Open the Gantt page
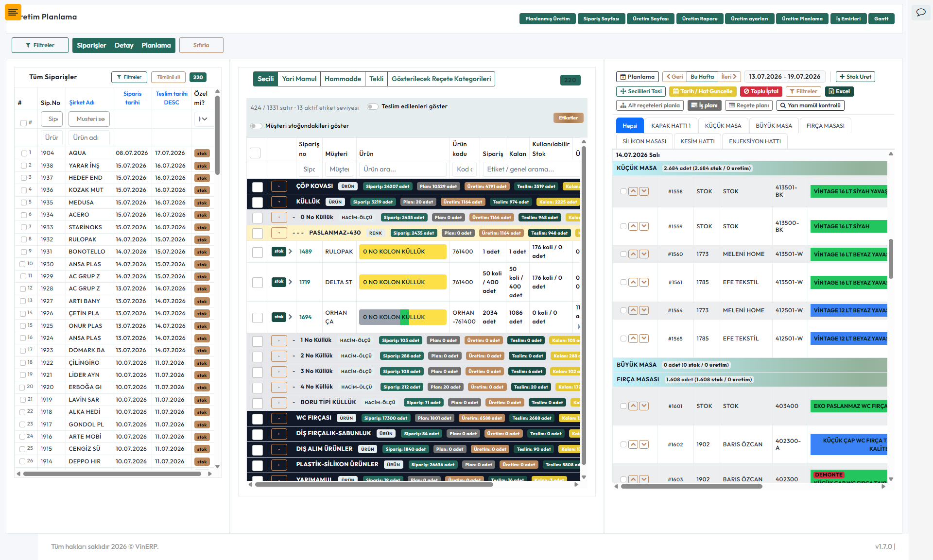This screenshot has height=560, width=933. 881,19
